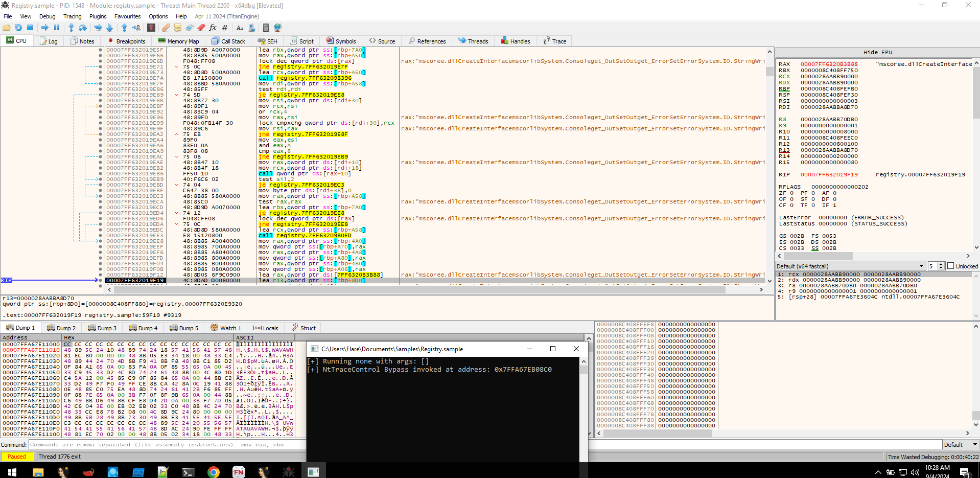Stop debugging with the blue square icon
Screen dimensions: 980x478
pyautogui.click(x=30, y=28)
